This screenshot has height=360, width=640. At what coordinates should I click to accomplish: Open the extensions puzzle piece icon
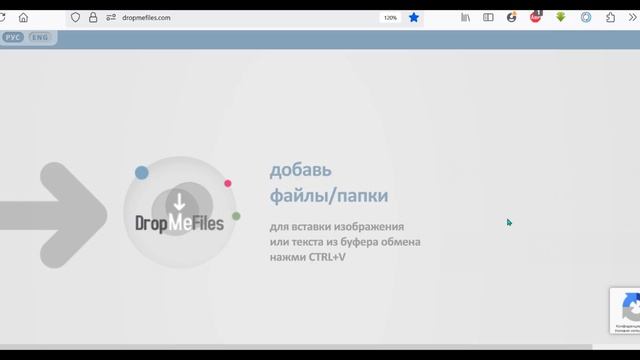[x=611, y=18]
